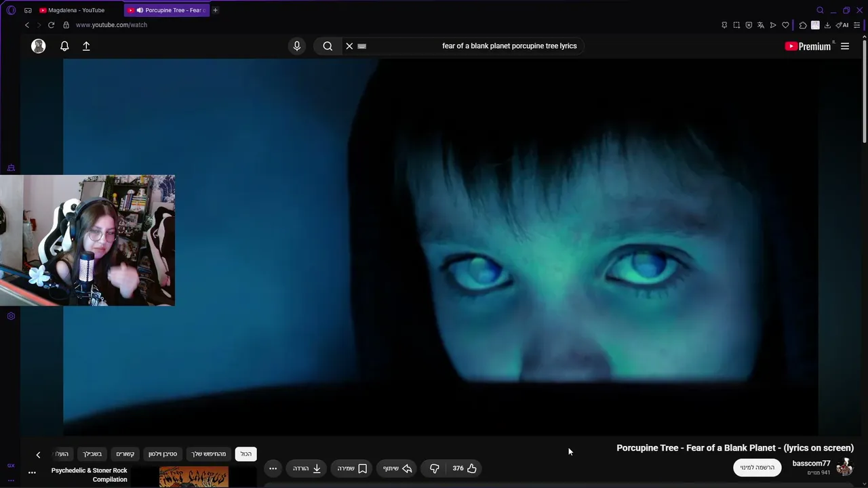Go to YouTube Premium home logo

coord(808,46)
